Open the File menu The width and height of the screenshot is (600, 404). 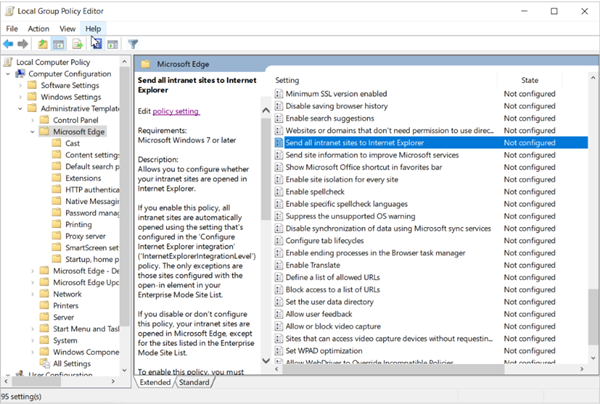point(12,29)
